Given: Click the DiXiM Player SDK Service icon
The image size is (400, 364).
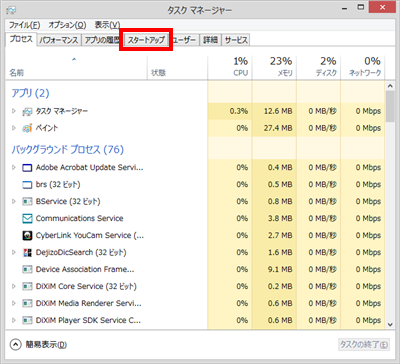Looking at the screenshot, I should [x=27, y=320].
